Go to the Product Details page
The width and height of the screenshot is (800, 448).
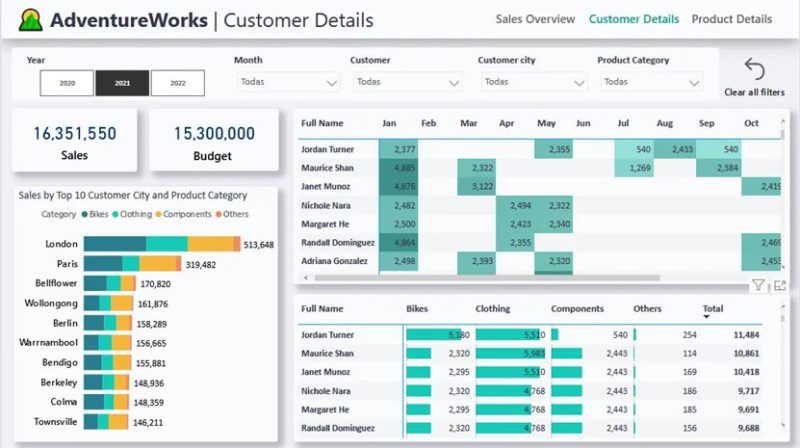click(x=731, y=19)
